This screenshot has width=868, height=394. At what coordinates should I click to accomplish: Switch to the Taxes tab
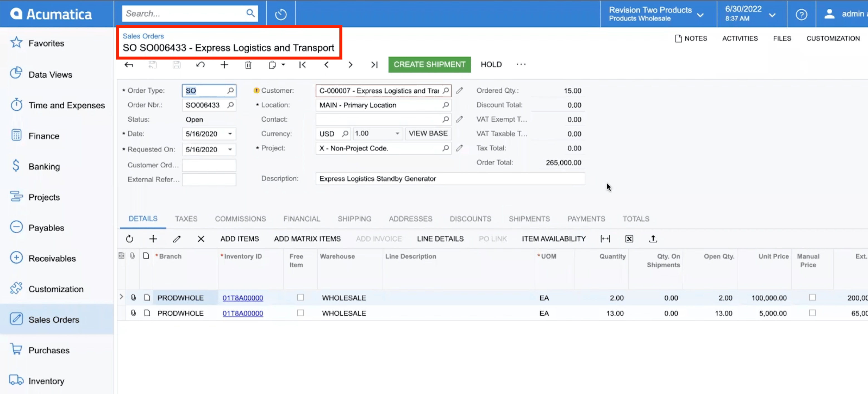tap(186, 219)
